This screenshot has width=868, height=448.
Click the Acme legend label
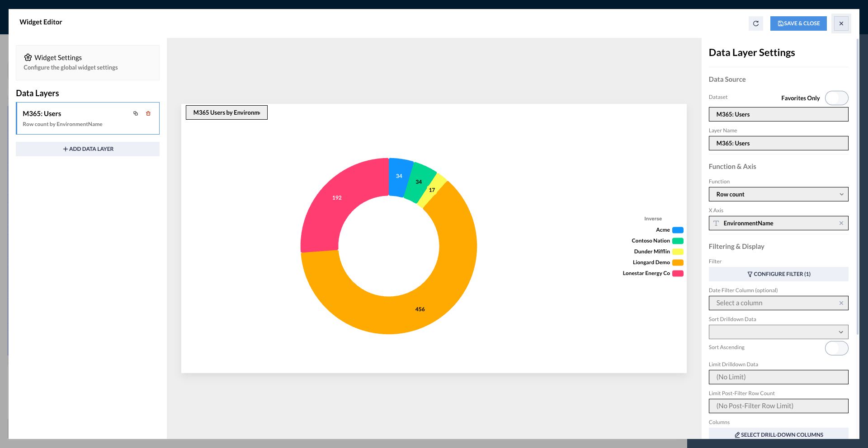tap(663, 230)
